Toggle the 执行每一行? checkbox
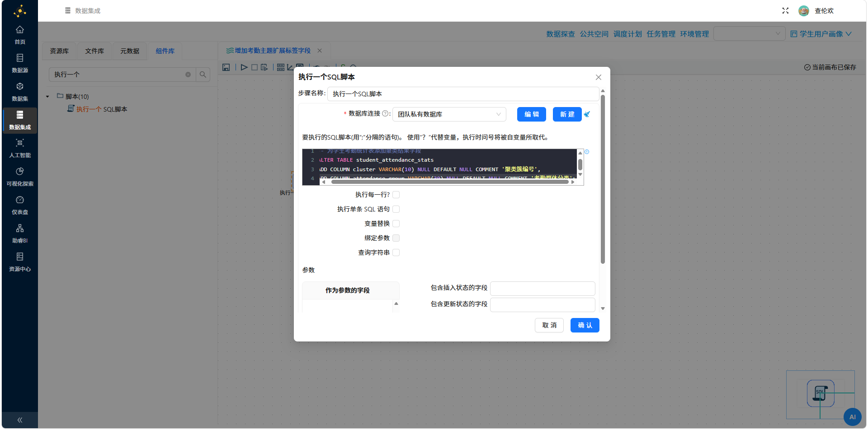The width and height of the screenshot is (868, 430). point(396,195)
